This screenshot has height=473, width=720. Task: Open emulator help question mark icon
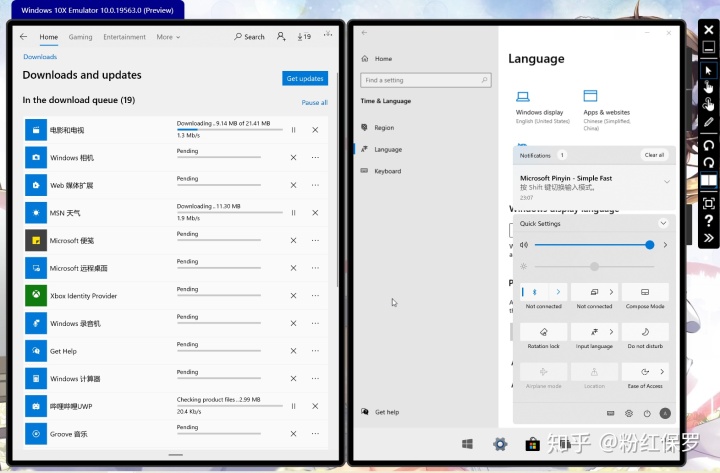708,220
